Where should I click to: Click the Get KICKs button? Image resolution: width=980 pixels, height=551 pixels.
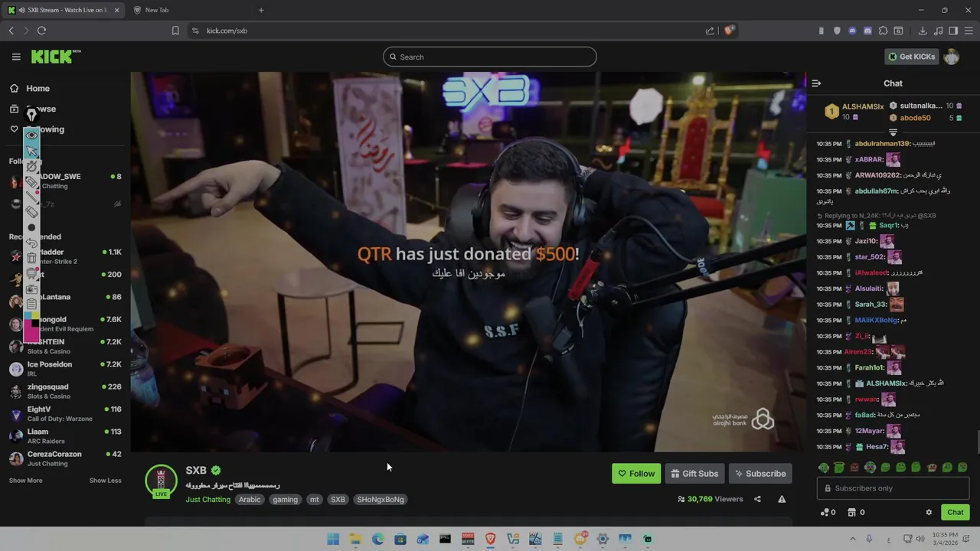tap(911, 57)
